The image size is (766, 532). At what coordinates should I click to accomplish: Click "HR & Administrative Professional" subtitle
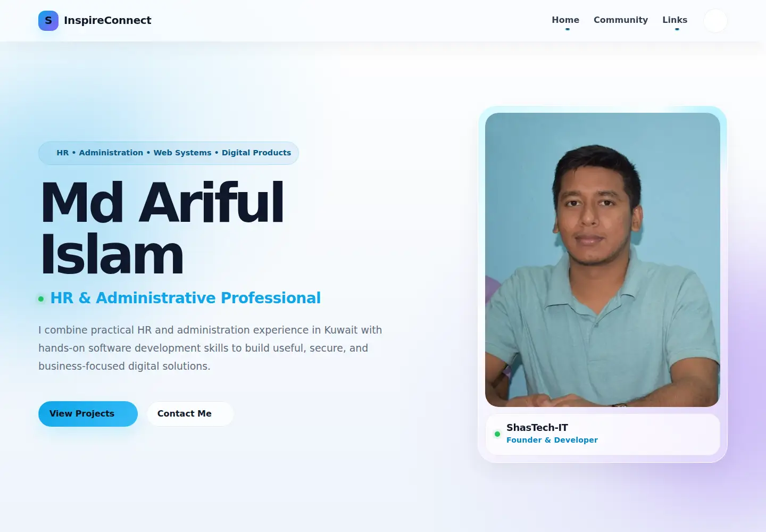point(186,298)
